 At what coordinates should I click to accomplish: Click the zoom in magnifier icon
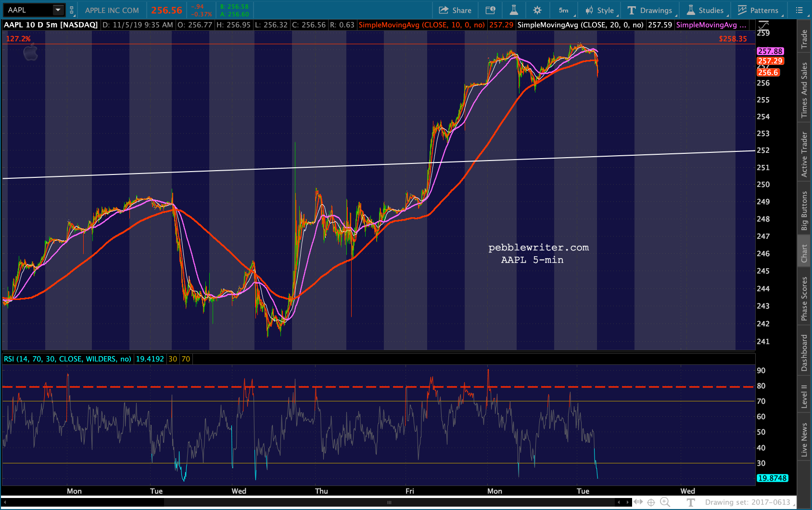664,502
